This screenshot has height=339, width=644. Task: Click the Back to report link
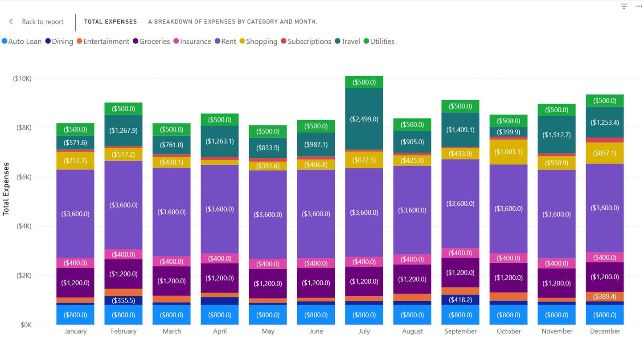click(42, 21)
